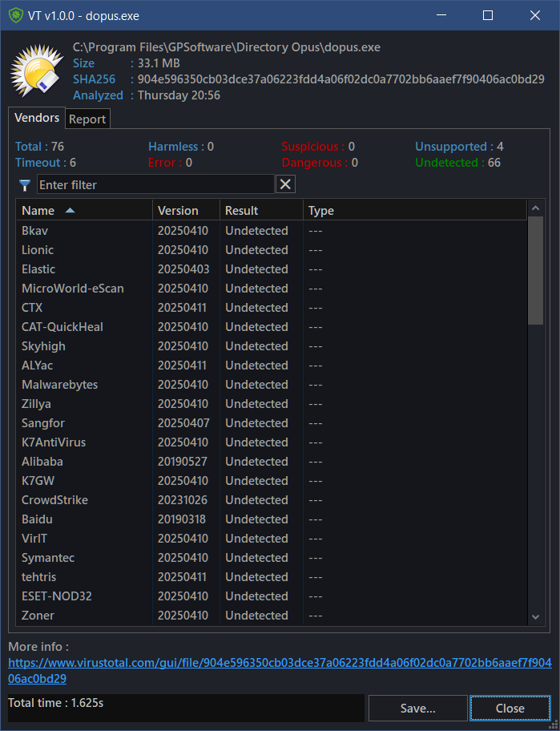This screenshot has height=731, width=560.
Task: Select the CAT-QuickHeal row
Action: [272, 327]
